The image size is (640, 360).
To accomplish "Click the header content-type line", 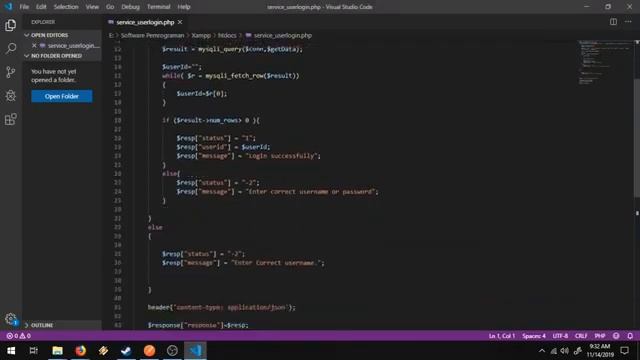I will tap(222, 307).
